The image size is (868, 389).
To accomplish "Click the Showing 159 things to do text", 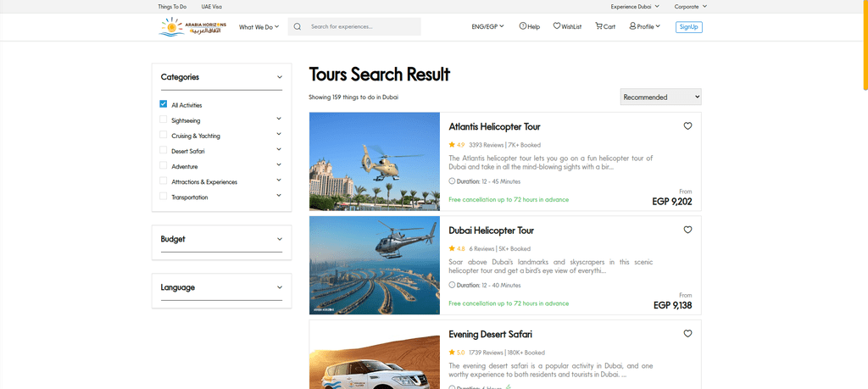I will click(x=353, y=97).
